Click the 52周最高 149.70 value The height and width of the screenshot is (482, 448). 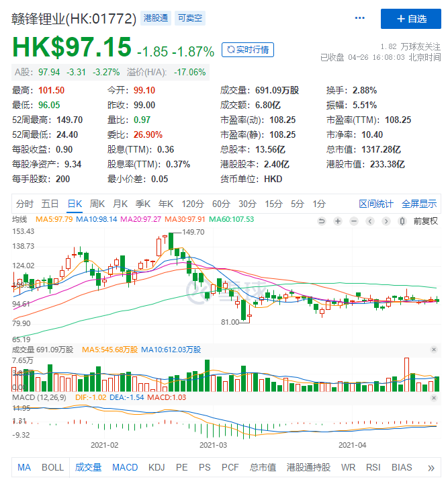69,120
